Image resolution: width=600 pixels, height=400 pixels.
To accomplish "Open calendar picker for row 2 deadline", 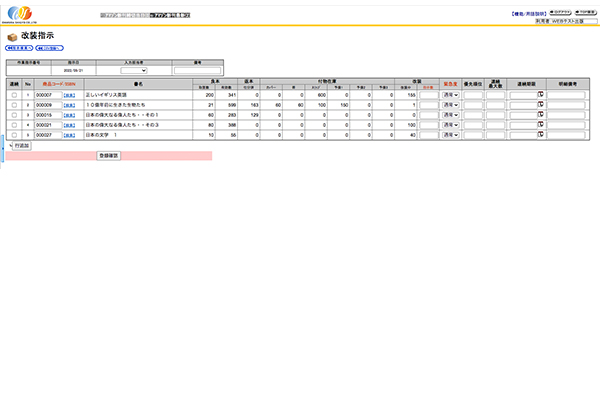I will (540, 104).
